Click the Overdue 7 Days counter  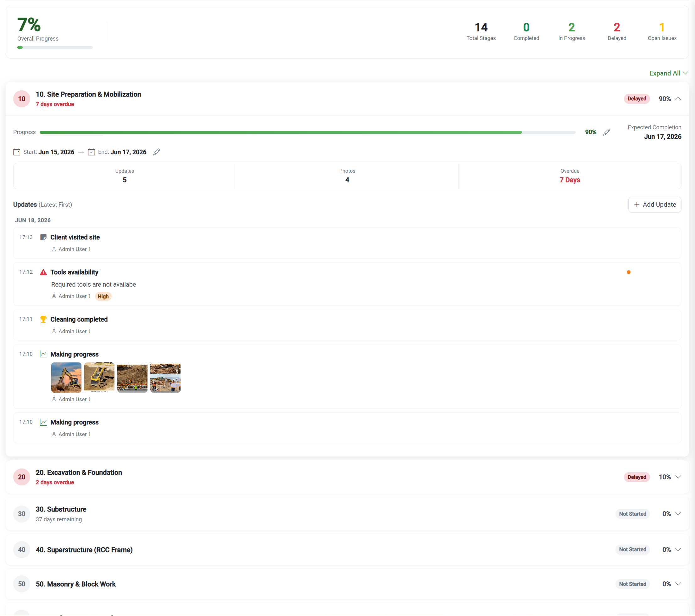pos(570,176)
